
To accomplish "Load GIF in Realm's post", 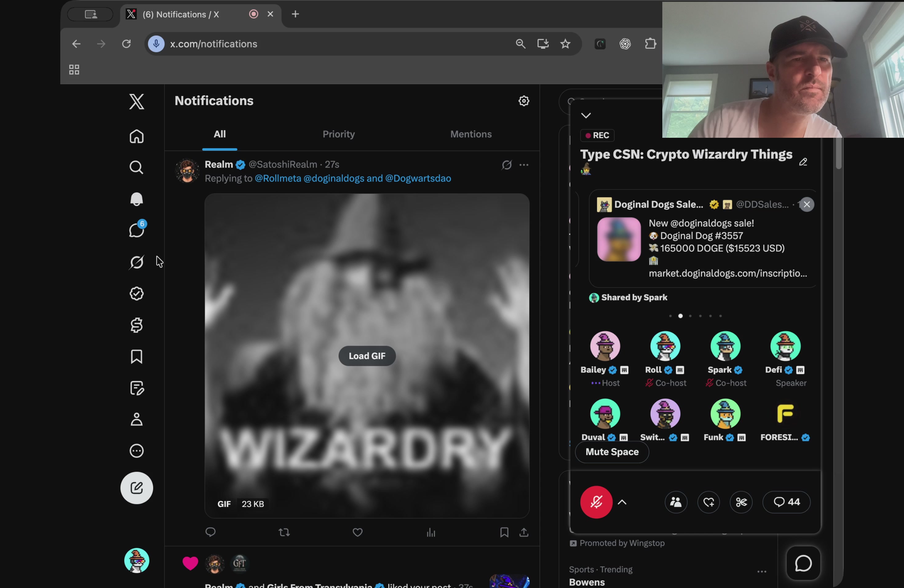I will [x=367, y=356].
